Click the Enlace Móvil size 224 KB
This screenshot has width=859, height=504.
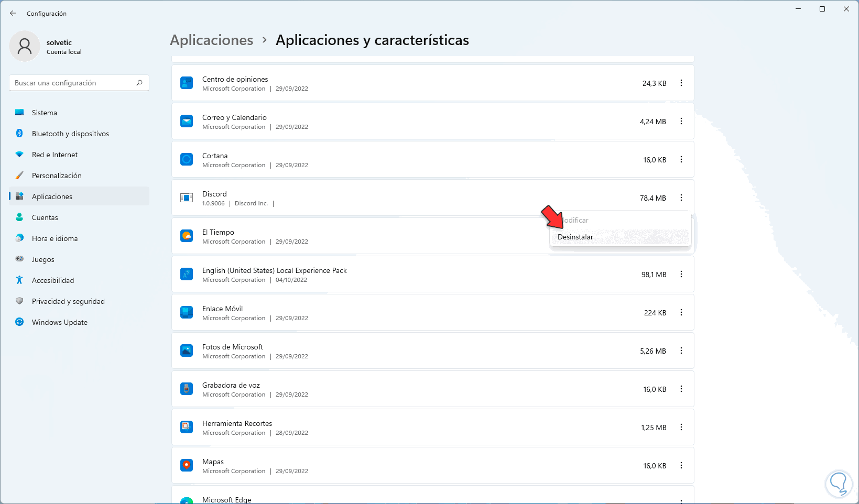(x=655, y=313)
